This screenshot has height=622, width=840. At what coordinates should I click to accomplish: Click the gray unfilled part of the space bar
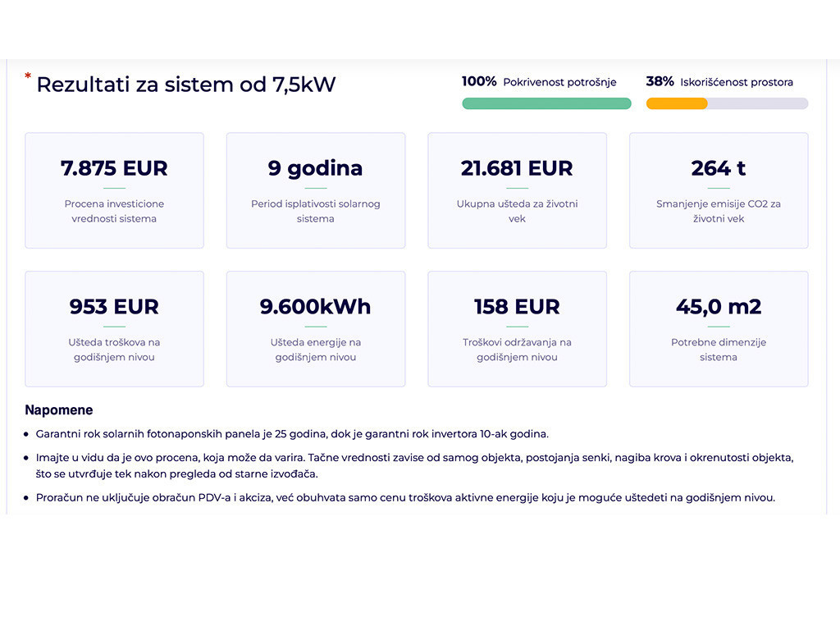tap(757, 103)
